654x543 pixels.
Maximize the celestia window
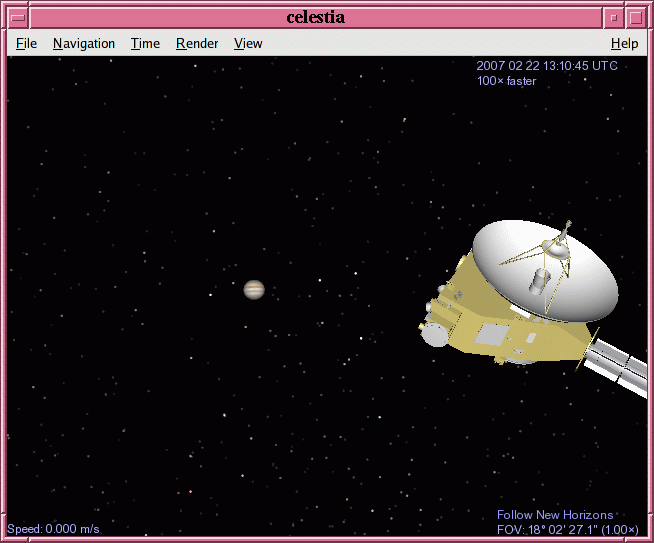tap(635, 17)
